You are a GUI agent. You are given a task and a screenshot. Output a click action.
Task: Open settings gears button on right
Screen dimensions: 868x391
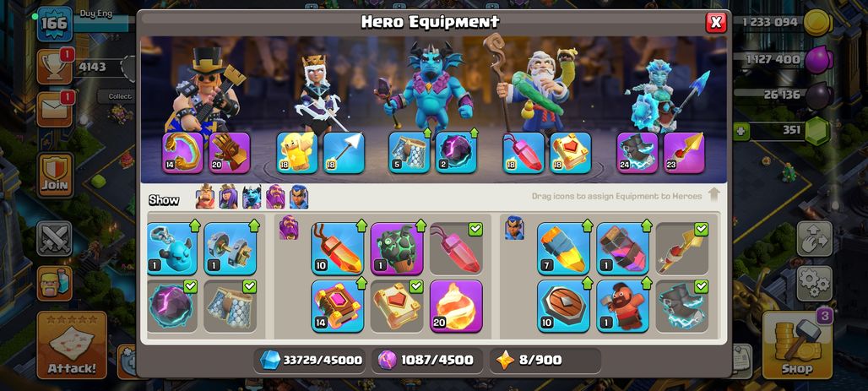[814, 283]
